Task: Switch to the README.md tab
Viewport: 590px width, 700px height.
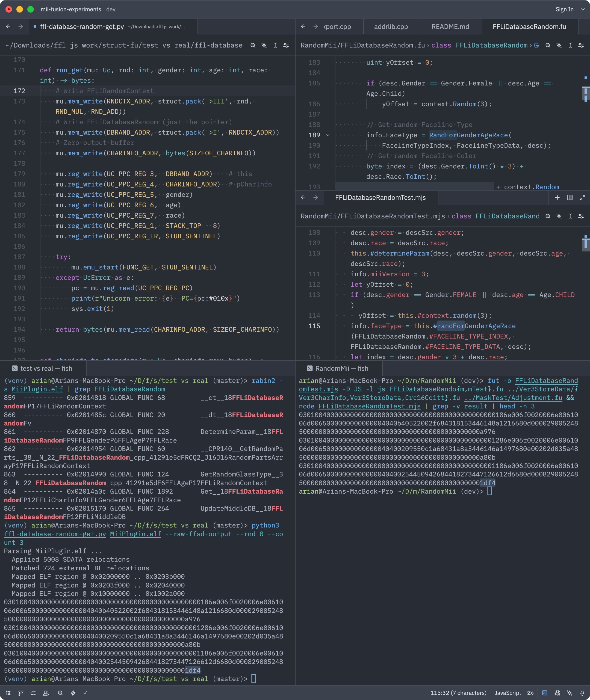Action: point(450,27)
